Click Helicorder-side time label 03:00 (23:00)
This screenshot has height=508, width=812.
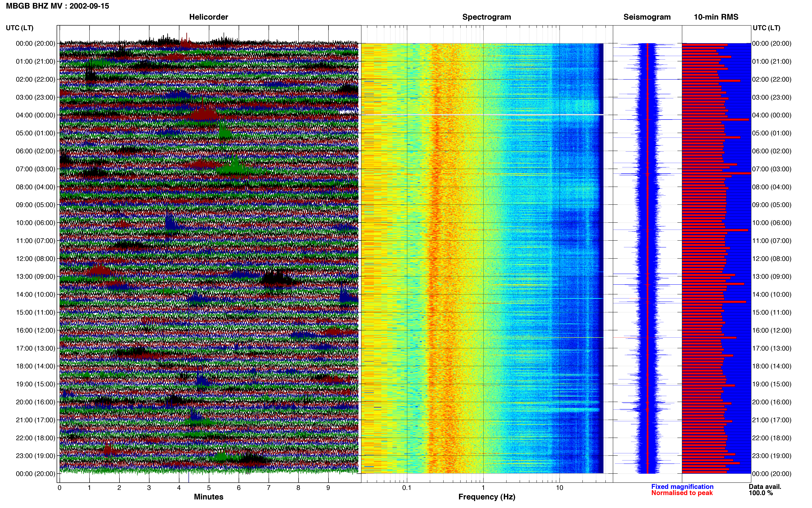click(36, 97)
